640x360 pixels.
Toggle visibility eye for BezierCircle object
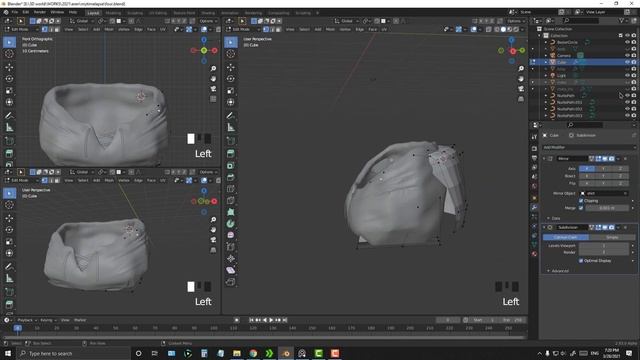tap(627, 42)
